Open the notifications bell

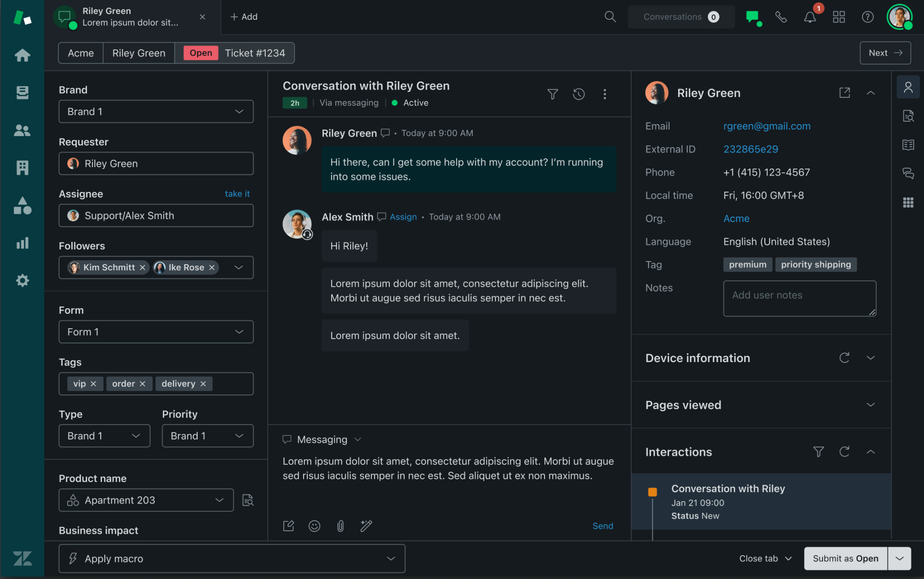click(810, 17)
